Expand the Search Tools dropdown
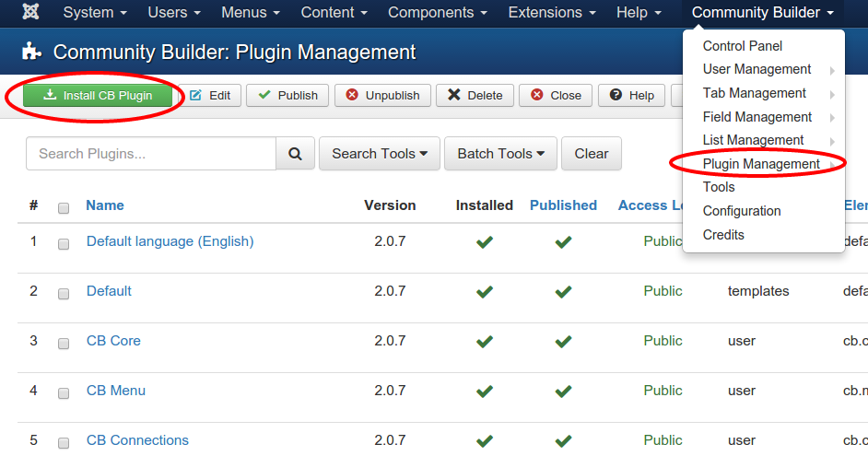 380,154
